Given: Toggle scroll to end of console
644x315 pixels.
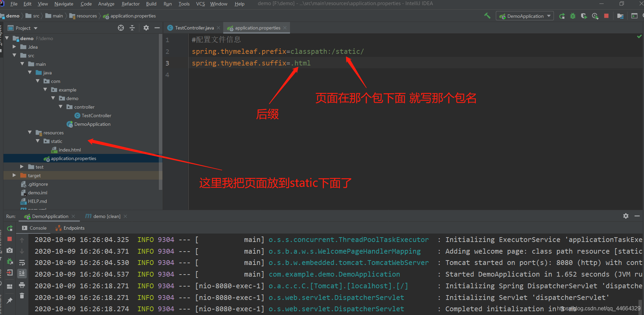Looking at the screenshot, I should tap(22, 274).
